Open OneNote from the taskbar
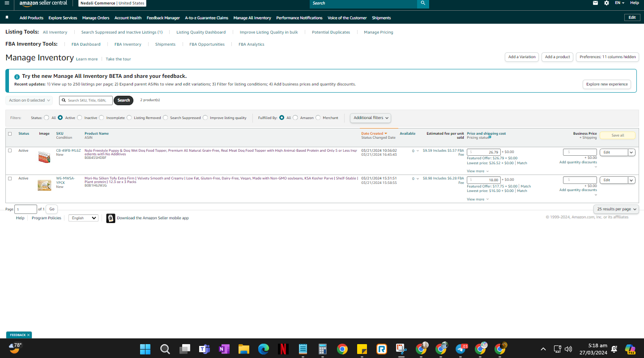 (224, 349)
